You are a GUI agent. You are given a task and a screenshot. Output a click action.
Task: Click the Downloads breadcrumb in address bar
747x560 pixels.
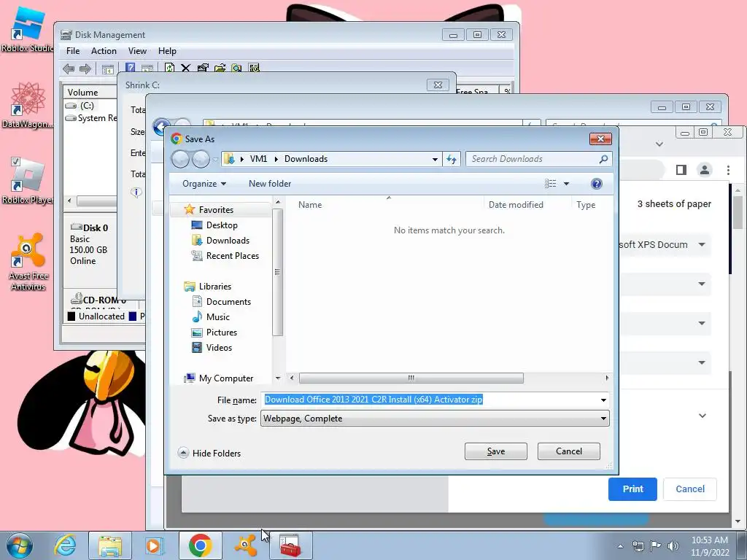[x=306, y=159]
